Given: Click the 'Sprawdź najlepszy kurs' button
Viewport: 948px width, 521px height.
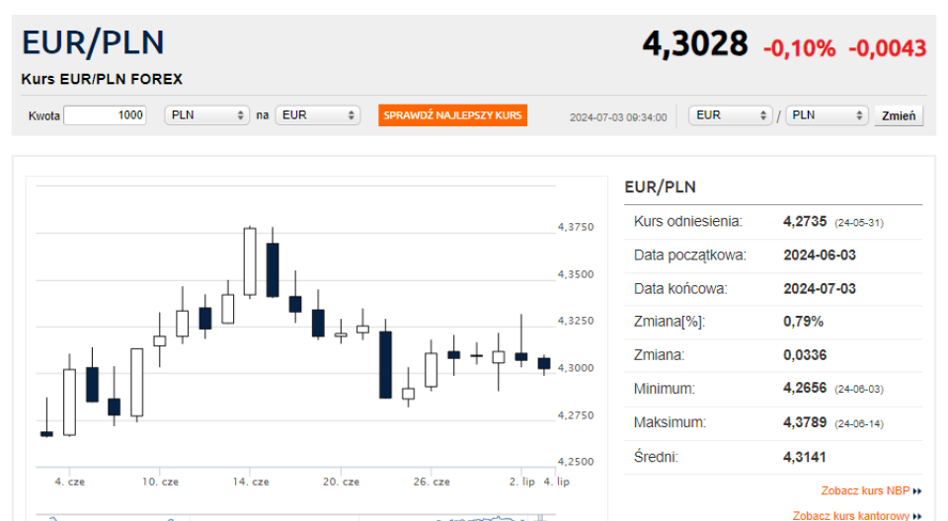Looking at the screenshot, I should coord(453,115).
